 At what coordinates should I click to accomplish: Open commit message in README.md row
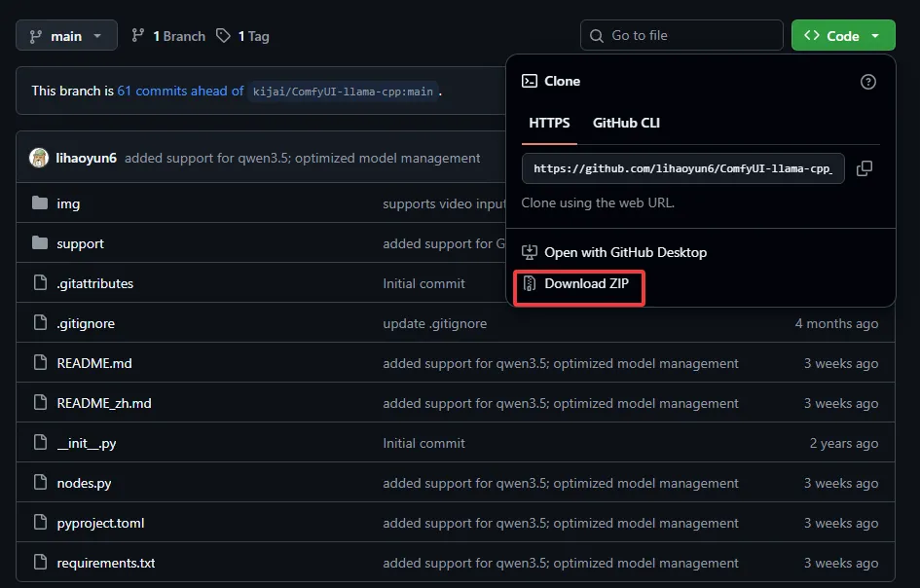[561, 363]
